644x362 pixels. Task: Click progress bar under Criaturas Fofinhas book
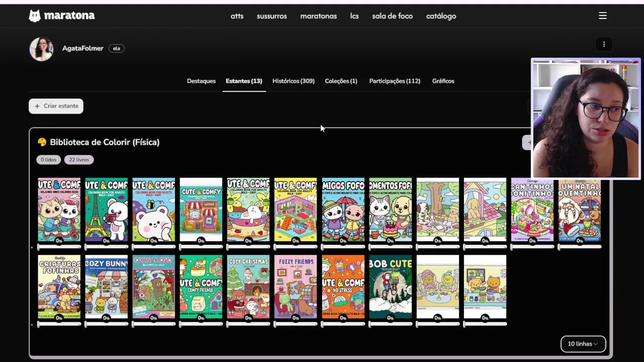tap(59, 324)
